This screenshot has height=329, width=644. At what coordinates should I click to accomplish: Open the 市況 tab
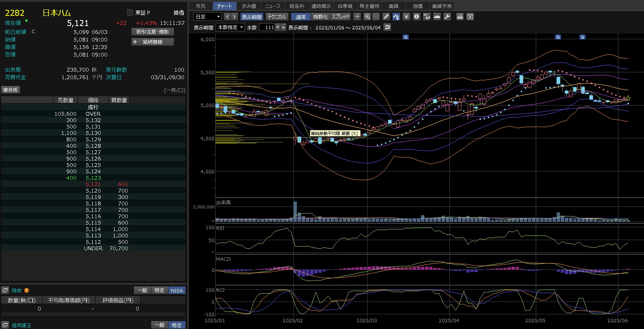(x=201, y=6)
